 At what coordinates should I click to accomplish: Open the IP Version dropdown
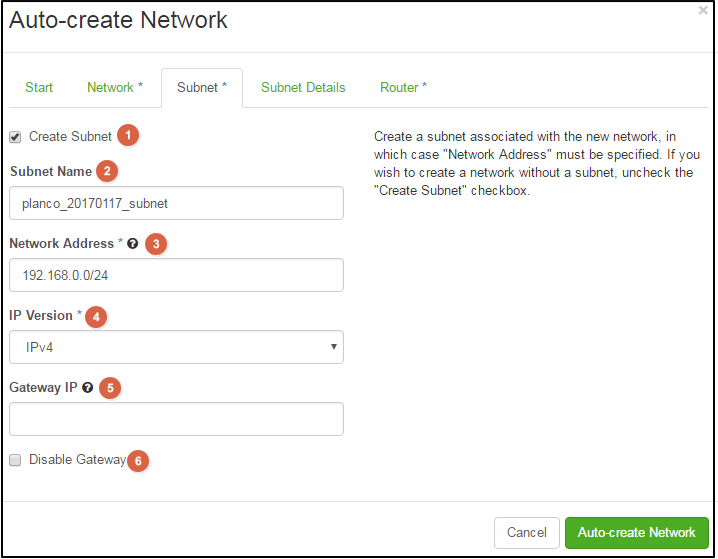pos(176,346)
